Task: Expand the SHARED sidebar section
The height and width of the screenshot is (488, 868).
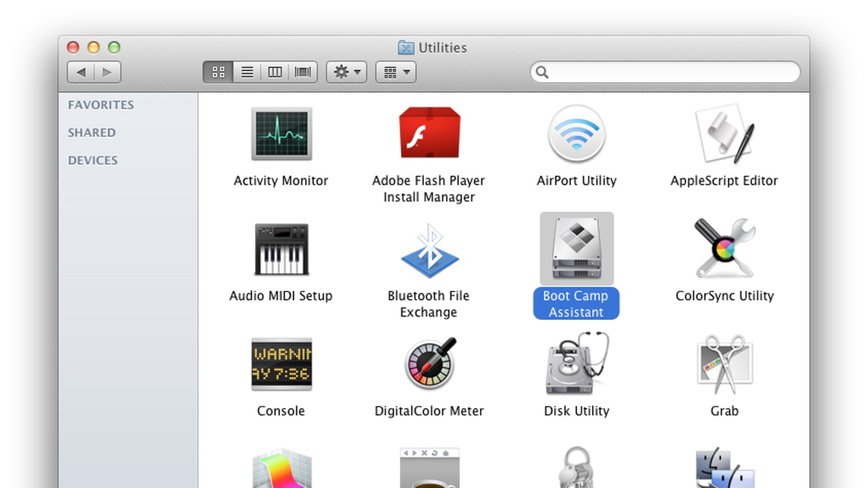Action: tap(92, 133)
